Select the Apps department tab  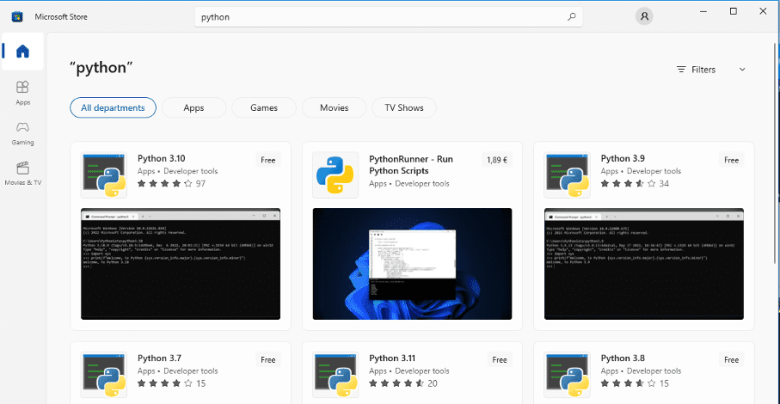tap(194, 107)
